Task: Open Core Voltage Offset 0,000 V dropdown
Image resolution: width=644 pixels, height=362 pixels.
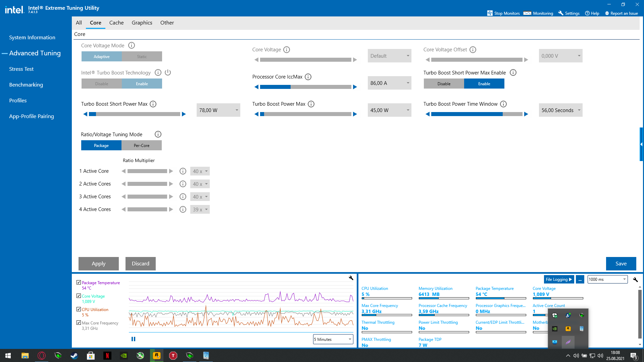Action: click(561, 56)
